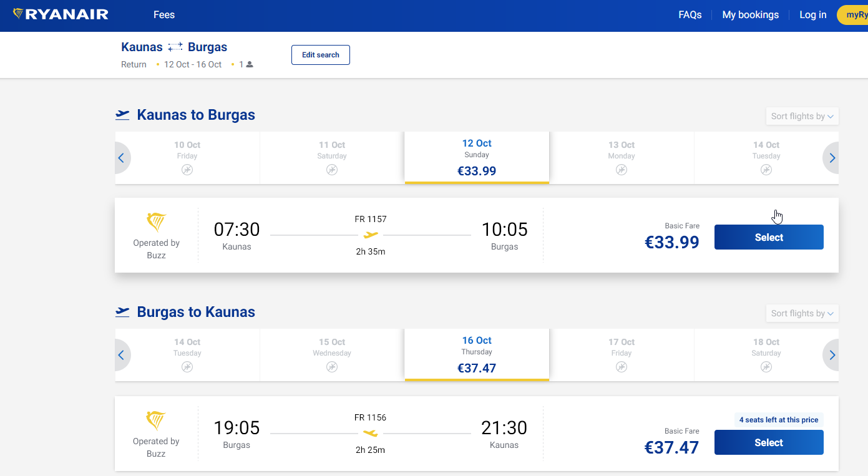Viewport: 868px width, 476px height.
Task: Click the plane icon beside Kaunas to Burgas heading
Action: [x=122, y=115]
